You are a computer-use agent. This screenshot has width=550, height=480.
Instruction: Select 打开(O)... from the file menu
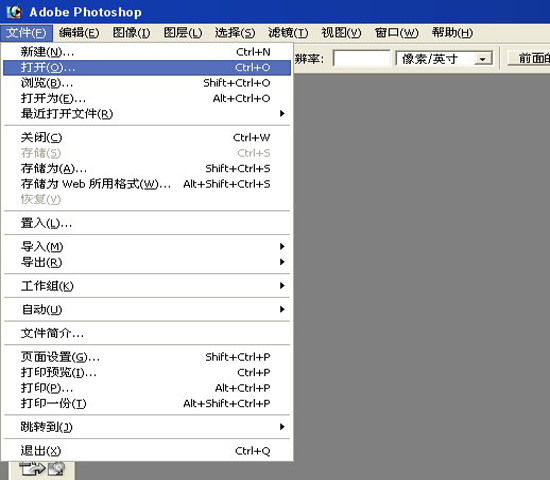(147, 67)
